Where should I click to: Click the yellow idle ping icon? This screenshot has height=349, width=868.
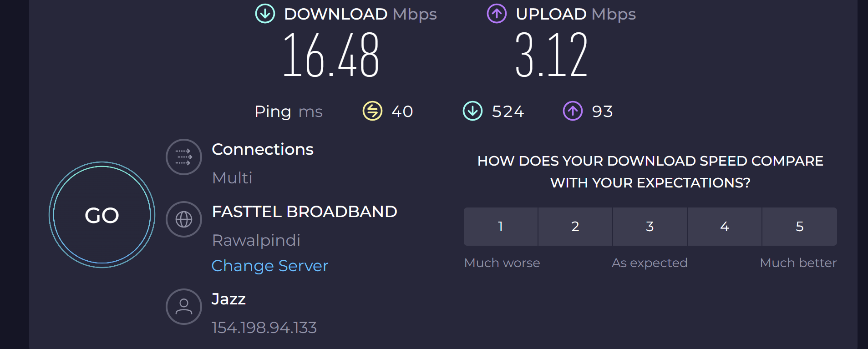tap(372, 111)
